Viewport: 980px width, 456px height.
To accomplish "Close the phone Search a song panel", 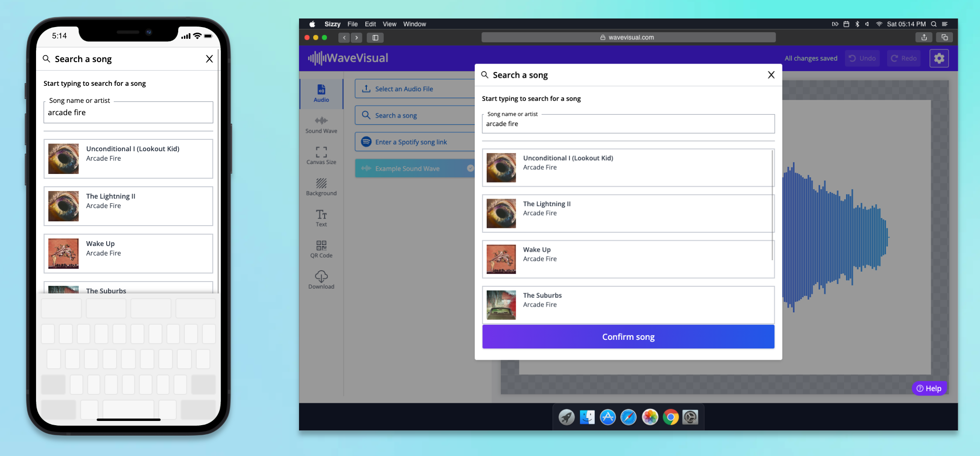I will point(209,59).
